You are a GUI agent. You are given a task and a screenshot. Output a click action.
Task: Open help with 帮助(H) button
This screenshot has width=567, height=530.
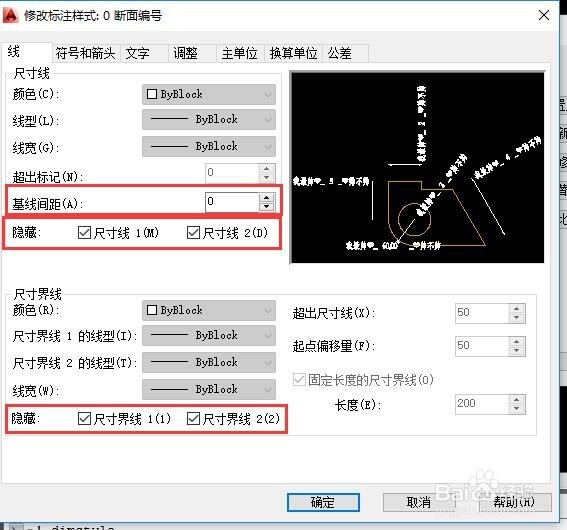tap(515, 503)
